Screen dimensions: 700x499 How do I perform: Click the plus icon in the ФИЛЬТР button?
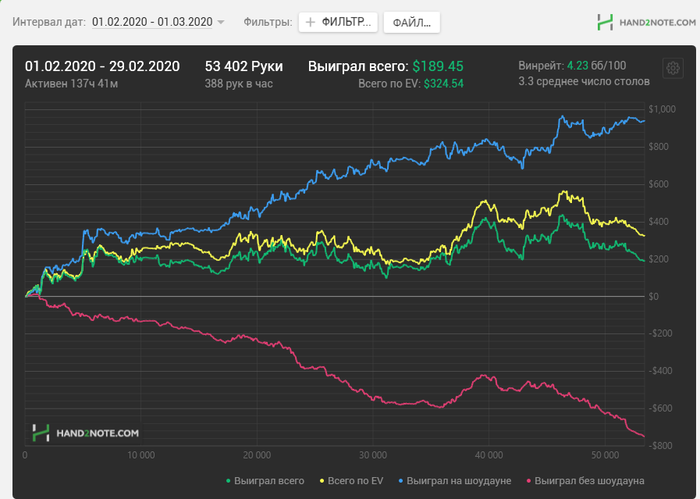click(x=310, y=22)
